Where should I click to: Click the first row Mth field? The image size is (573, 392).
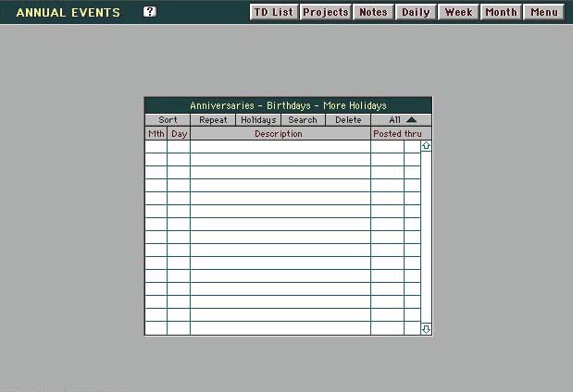[156, 147]
